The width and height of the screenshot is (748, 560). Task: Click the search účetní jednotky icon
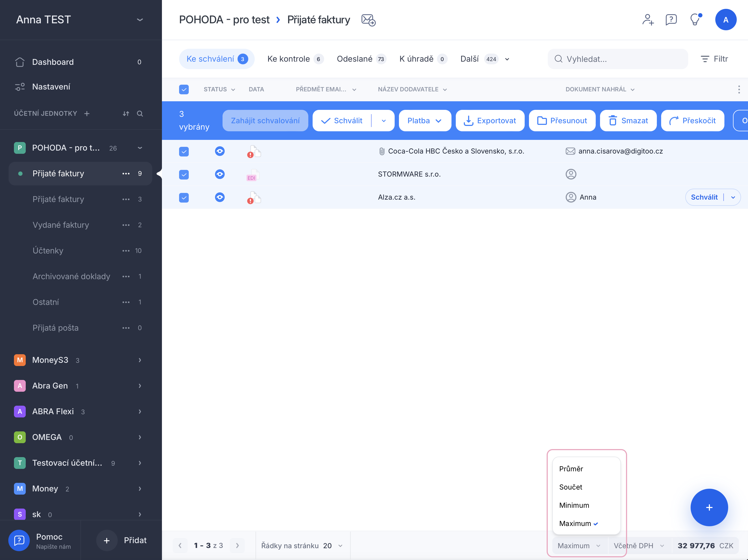(x=140, y=114)
